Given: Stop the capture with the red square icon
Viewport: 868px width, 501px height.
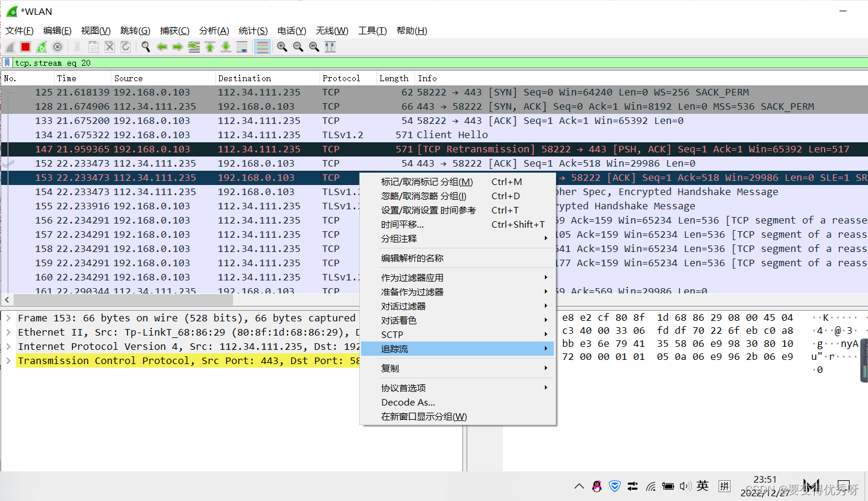Looking at the screenshot, I should click(25, 47).
